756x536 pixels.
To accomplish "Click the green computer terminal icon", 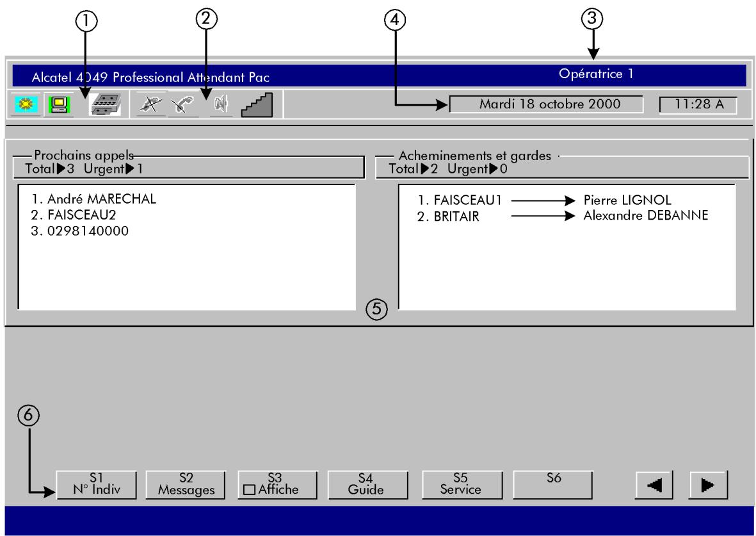I will coord(59,104).
